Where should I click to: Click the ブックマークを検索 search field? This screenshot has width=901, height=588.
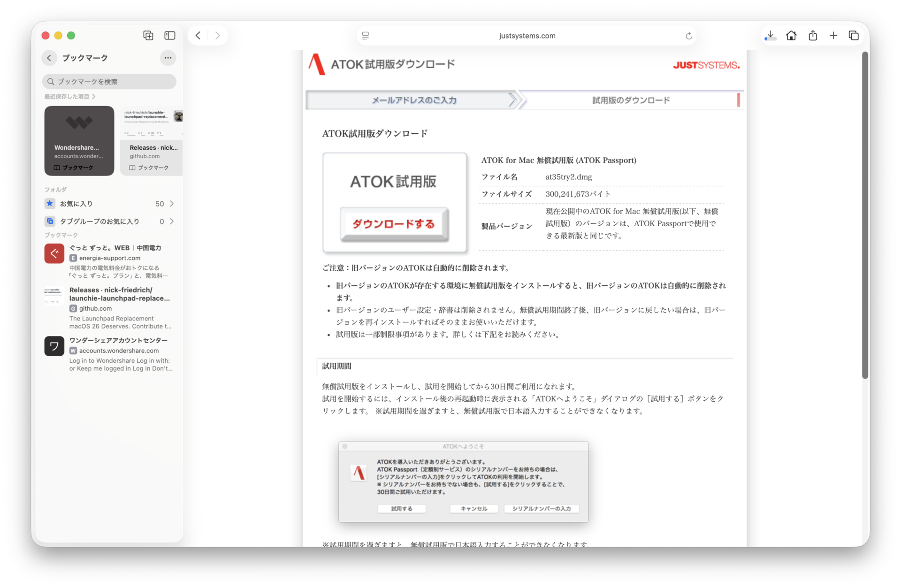click(109, 82)
